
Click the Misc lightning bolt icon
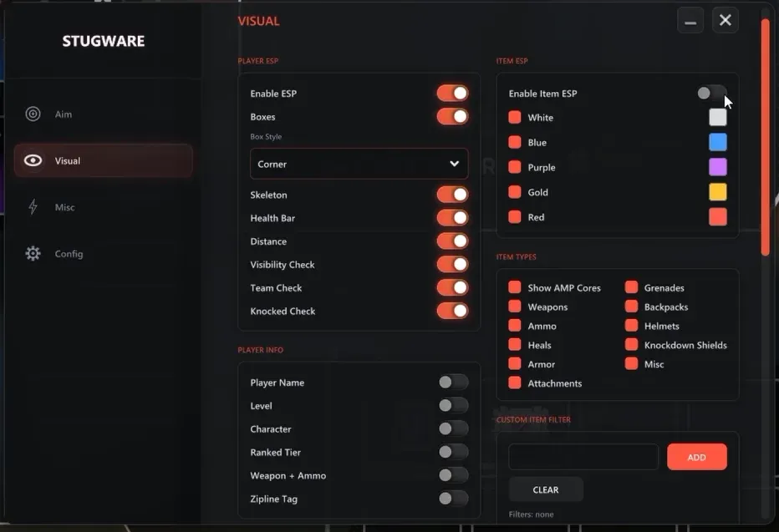pos(33,207)
